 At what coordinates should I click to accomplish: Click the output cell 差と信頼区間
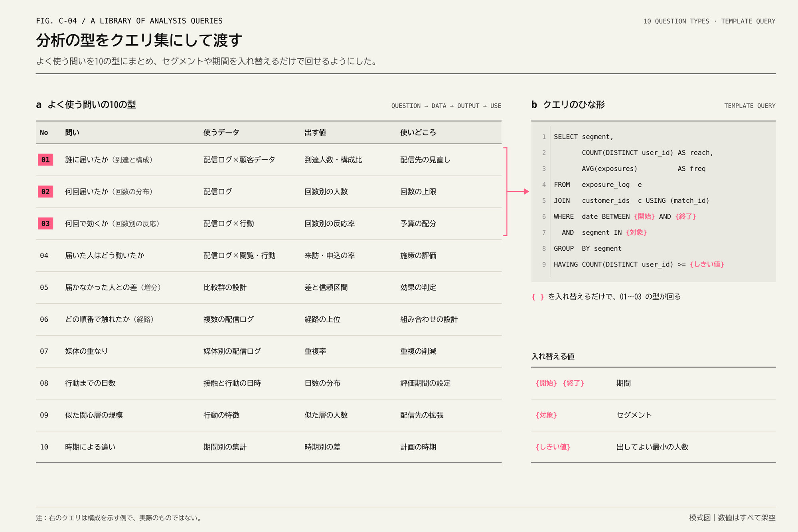tap(326, 287)
